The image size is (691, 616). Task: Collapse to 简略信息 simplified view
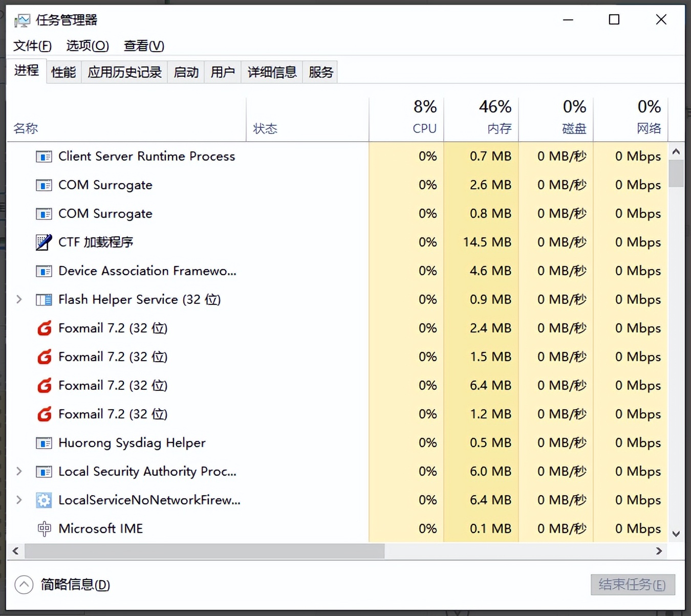tap(24, 584)
